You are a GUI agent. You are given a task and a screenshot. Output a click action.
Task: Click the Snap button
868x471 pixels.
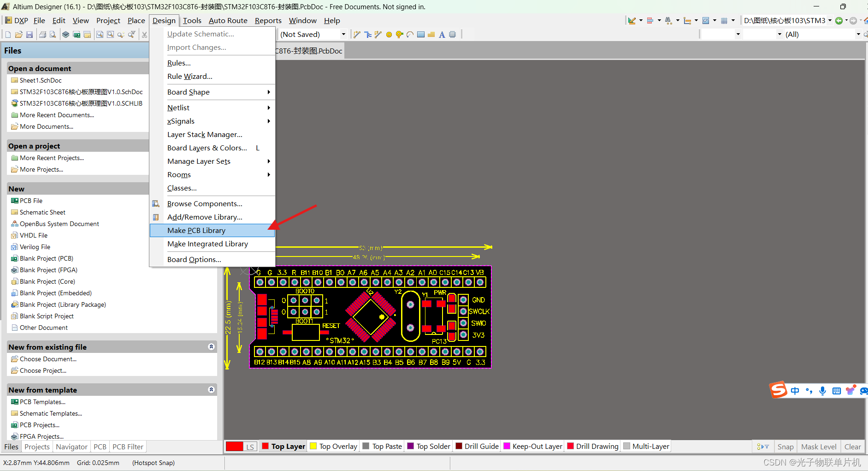[785, 447]
